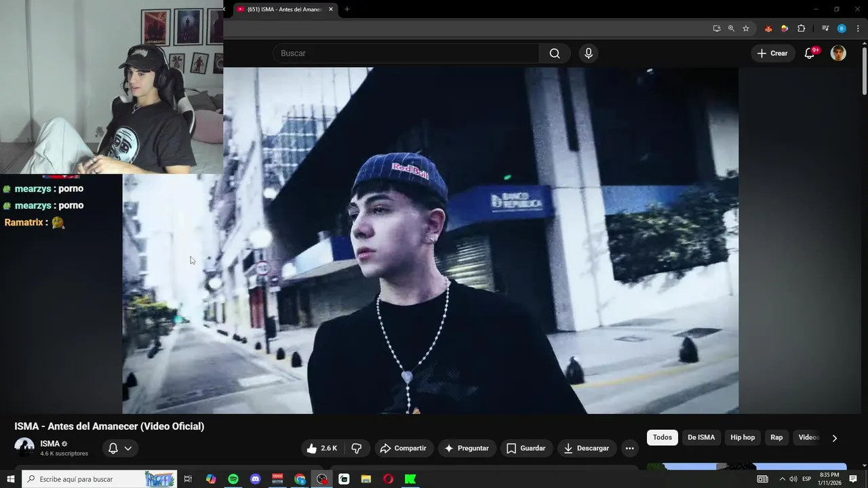The width and height of the screenshot is (868, 488).
Task: Start voice search with microphone icon
Action: tap(589, 54)
